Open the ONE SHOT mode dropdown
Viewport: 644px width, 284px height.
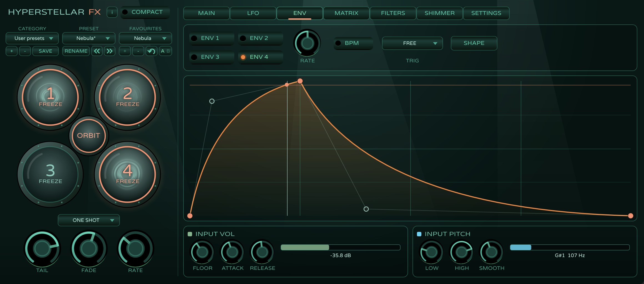[89, 220]
